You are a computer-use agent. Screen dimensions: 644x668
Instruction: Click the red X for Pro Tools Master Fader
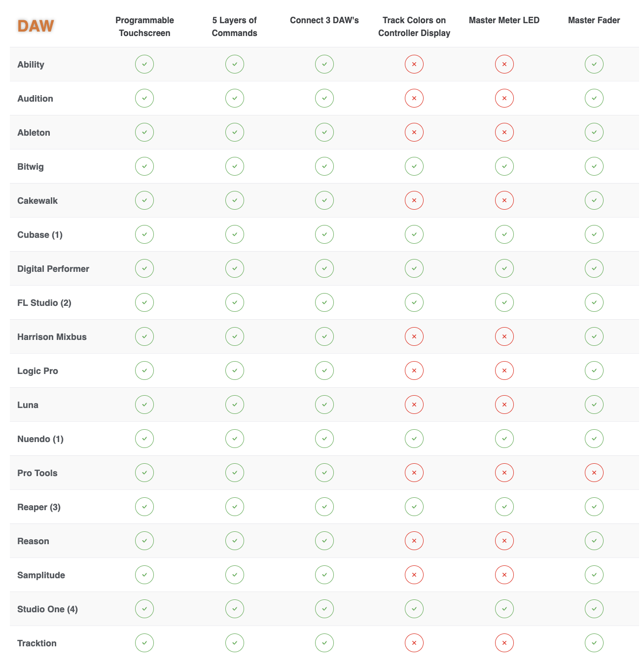(x=594, y=473)
